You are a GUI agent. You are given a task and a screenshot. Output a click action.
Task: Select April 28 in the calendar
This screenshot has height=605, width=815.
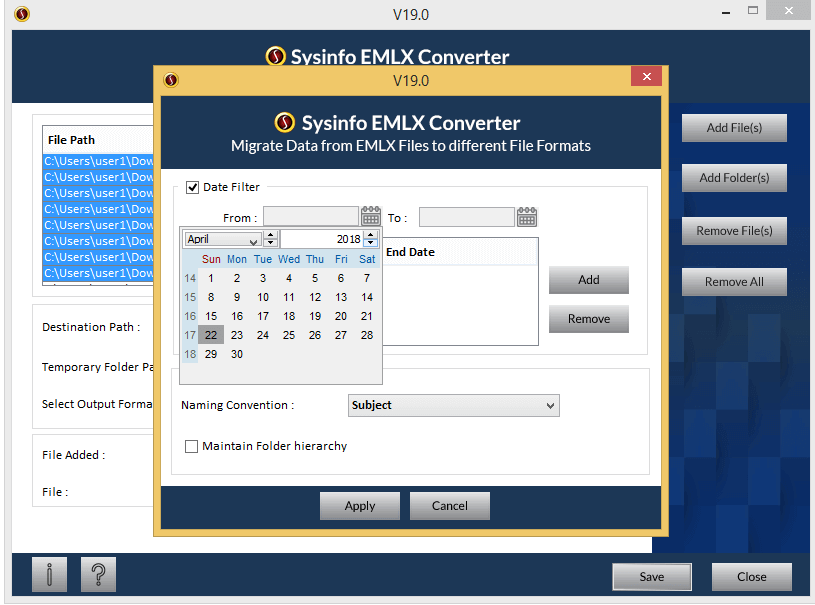tap(367, 335)
